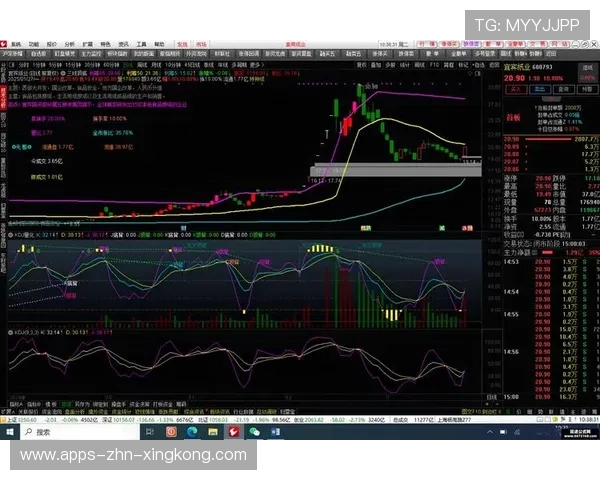Open WeChat from the taskbar

(x=254, y=432)
